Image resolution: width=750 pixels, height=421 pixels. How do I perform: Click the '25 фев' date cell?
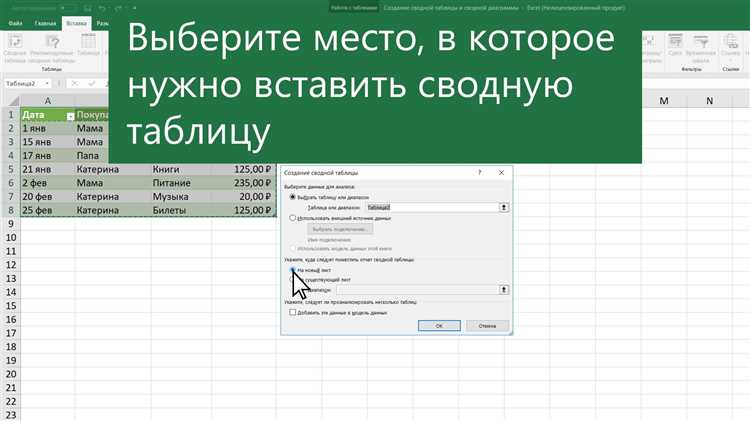tap(47, 210)
